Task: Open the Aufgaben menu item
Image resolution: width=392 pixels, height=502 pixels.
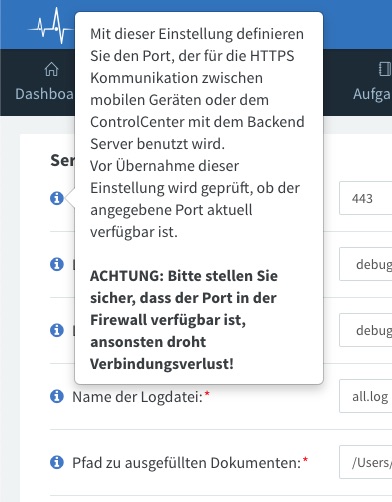Action: click(372, 82)
